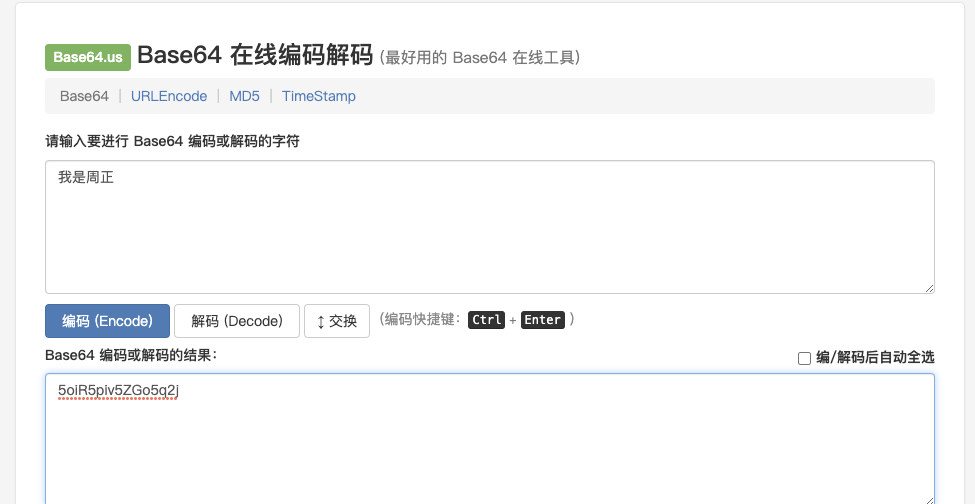This screenshot has height=504, width=975.
Task: Open the TimeStamp tool link
Action: coord(318,96)
